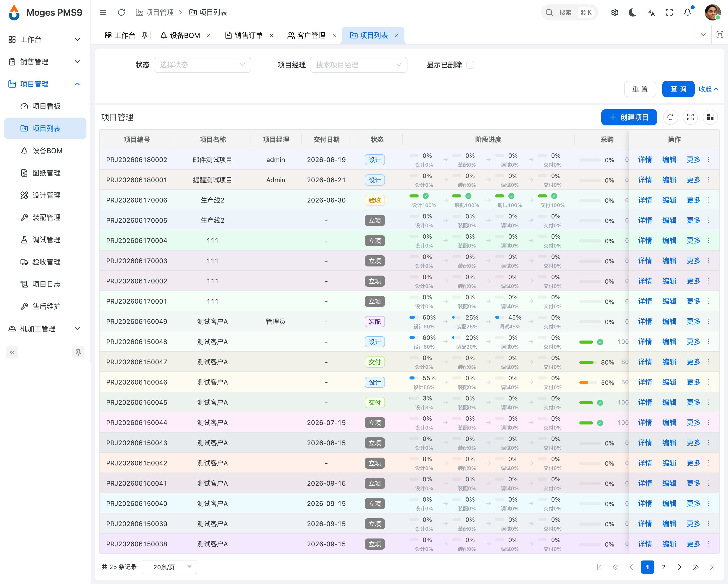Switch to dark mode moon icon
728x584 pixels.
coord(632,12)
